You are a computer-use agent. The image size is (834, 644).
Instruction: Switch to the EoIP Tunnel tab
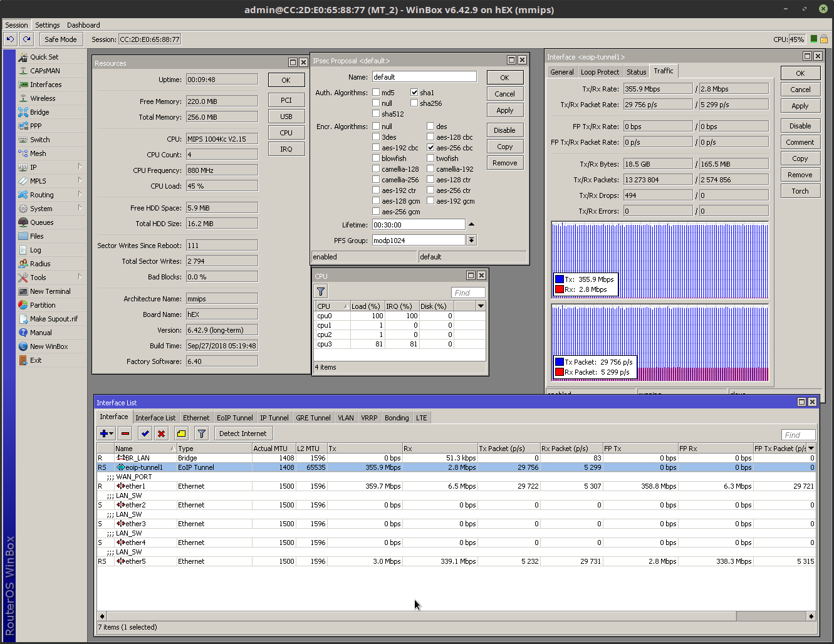coord(234,418)
